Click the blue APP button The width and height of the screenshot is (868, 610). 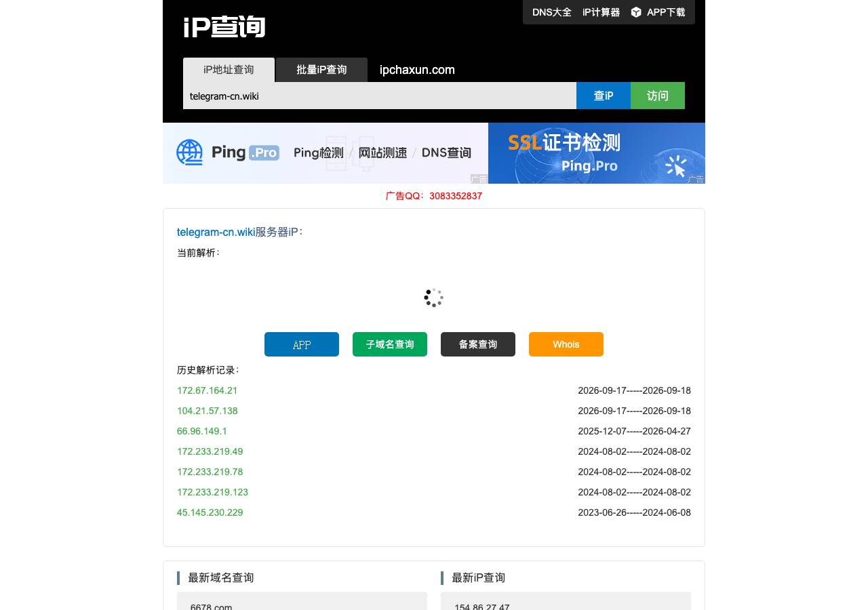[x=302, y=344]
